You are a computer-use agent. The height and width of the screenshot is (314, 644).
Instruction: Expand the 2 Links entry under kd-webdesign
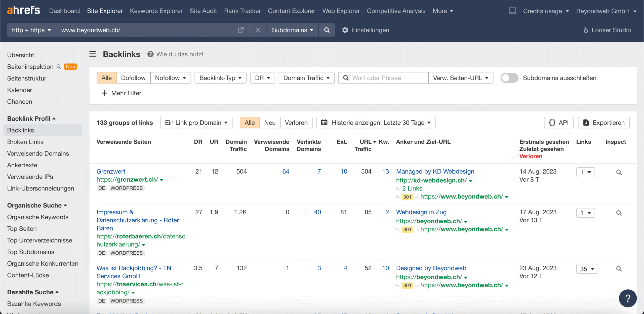pos(412,188)
